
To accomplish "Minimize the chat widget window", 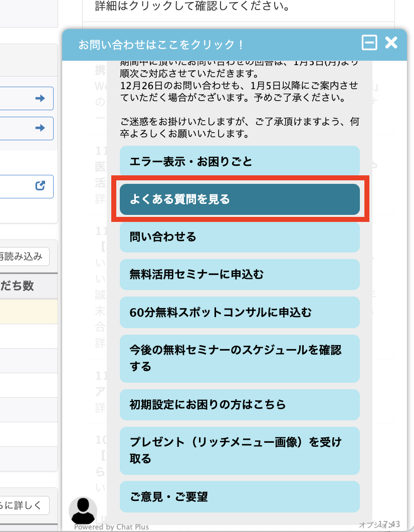I will tap(369, 43).
